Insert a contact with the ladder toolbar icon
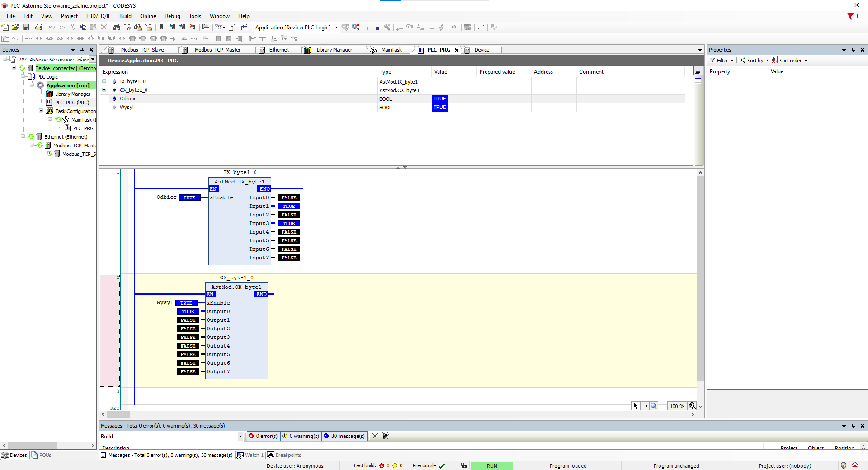 70,38
